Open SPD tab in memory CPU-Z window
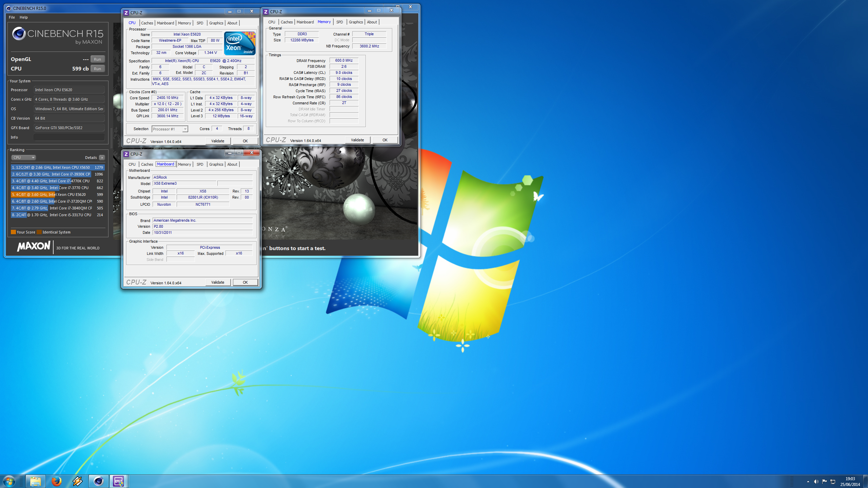The height and width of the screenshot is (488, 868). 339,22
